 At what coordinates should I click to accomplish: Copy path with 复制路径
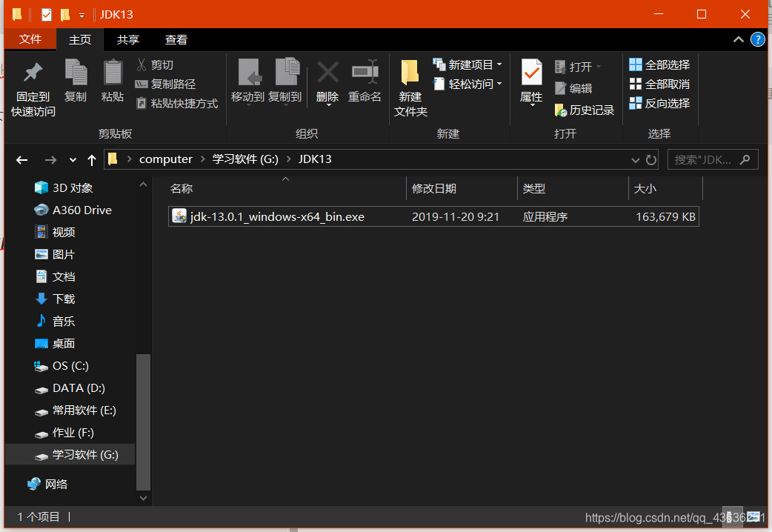click(x=165, y=84)
